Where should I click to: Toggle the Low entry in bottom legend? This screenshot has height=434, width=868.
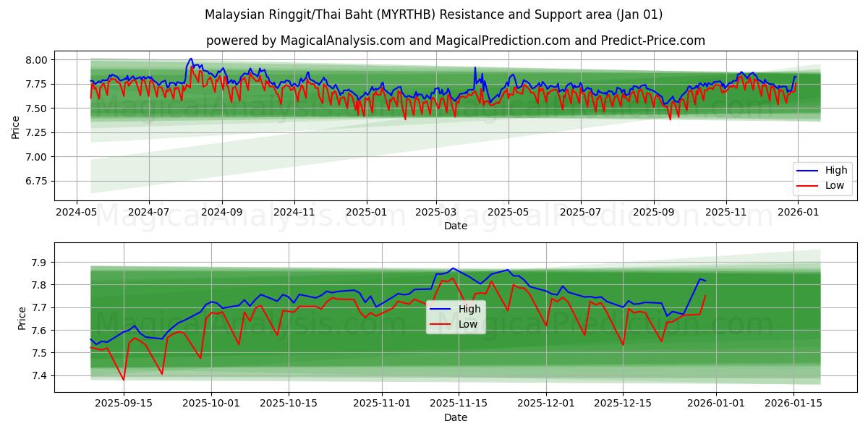(467, 324)
